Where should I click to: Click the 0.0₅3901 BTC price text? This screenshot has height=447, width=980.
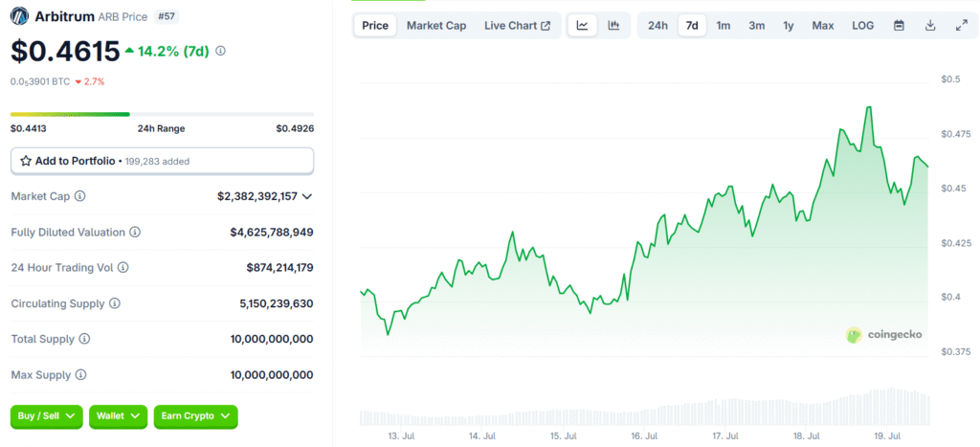(40, 81)
